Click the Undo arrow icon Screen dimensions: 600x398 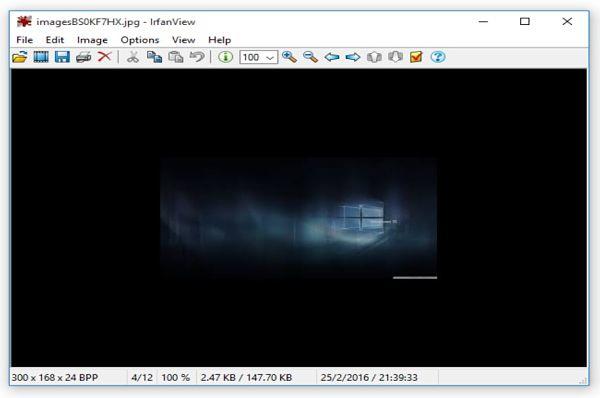coord(197,57)
